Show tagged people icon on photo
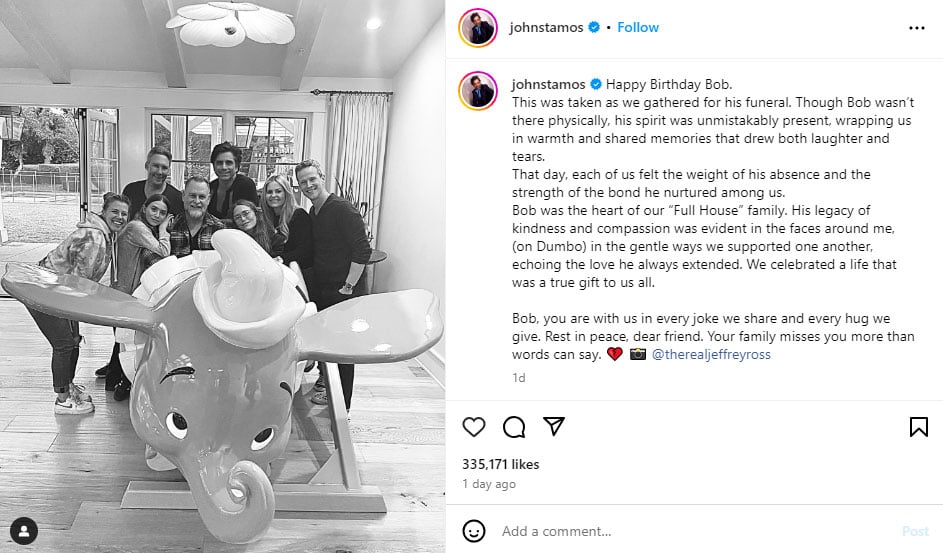Screen dimensions: 943x553 24,531
